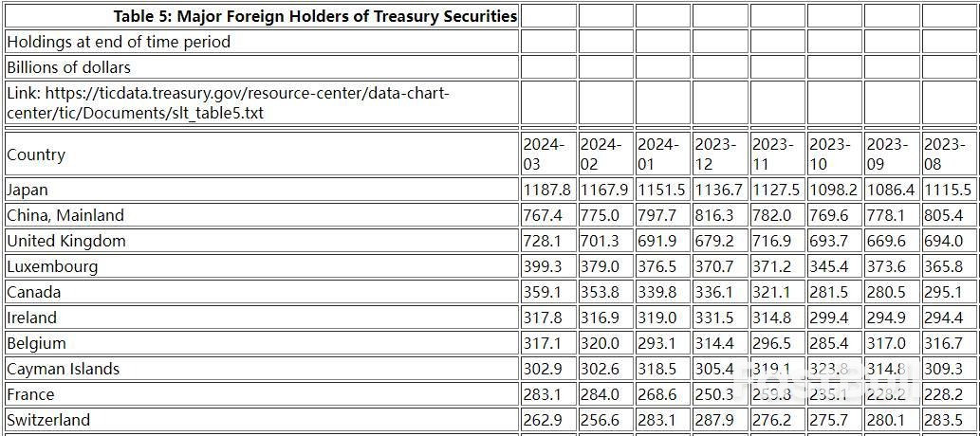980x436 pixels.
Task: Click Holdings at end of time period cell
Action: tap(119, 42)
